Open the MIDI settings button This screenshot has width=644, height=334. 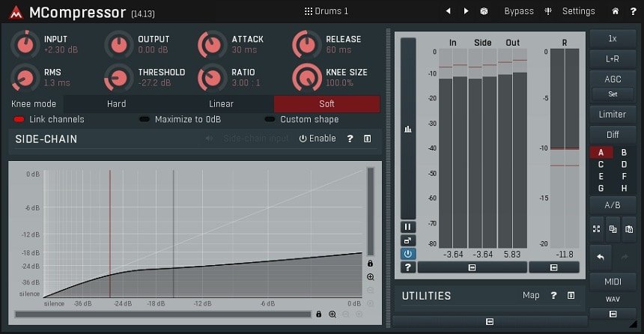[613, 282]
